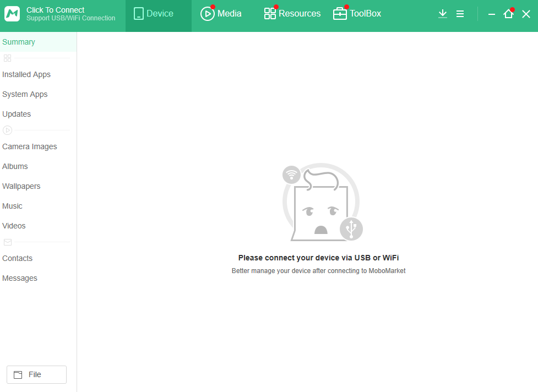Open Albums section
Image resolution: width=538 pixels, height=392 pixels.
tap(15, 166)
